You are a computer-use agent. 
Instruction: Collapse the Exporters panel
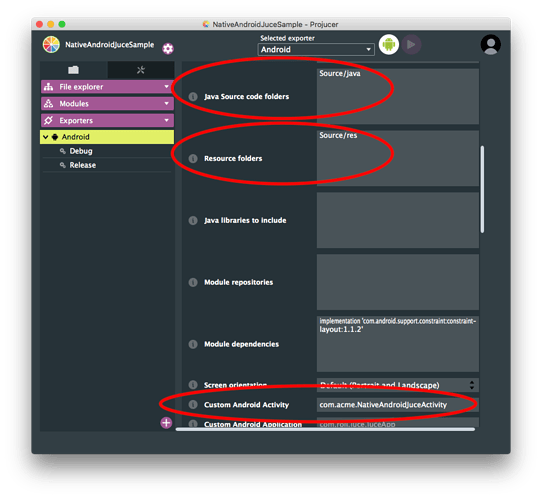107,120
